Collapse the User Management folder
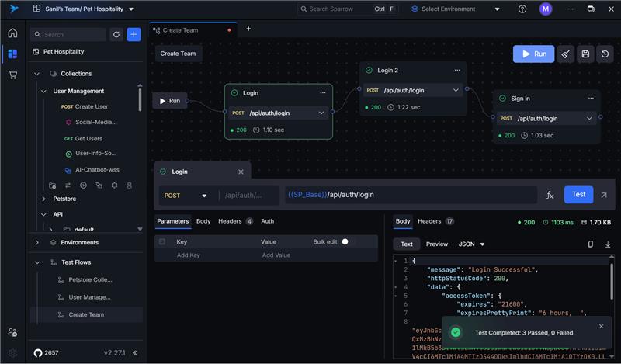The width and height of the screenshot is (621, 364). coord(43,91)
